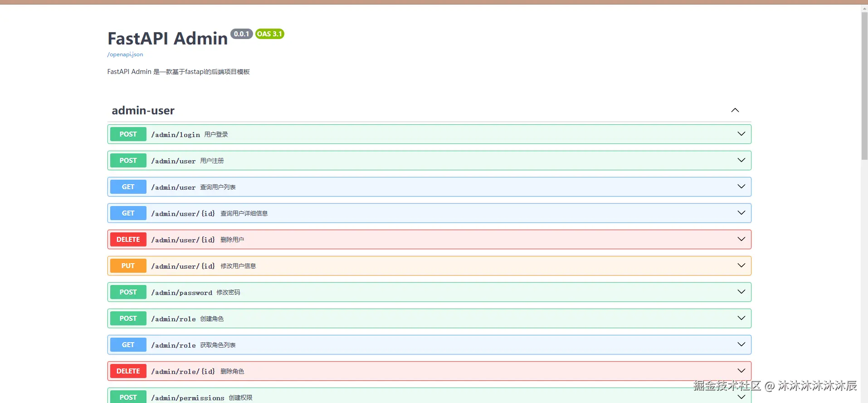Select the /admin/permissions endpoint path

pyautogui.click(x=188, y=398)
